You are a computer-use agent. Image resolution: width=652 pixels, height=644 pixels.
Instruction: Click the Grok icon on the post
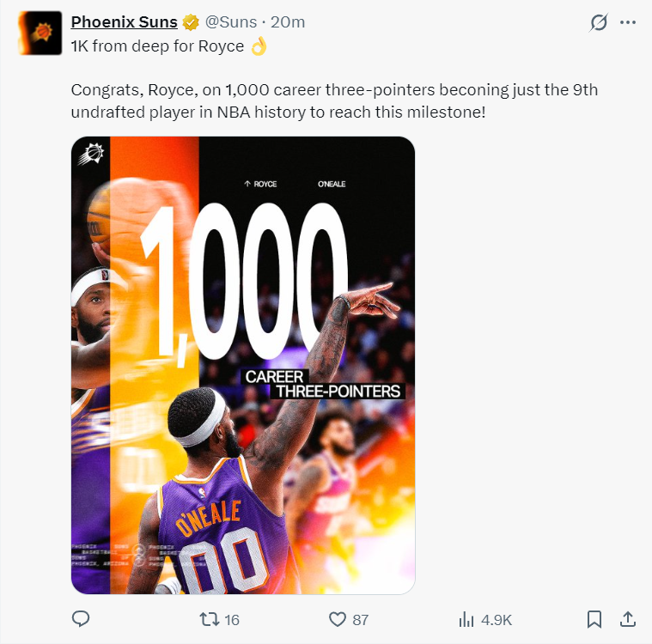[599, 22]
